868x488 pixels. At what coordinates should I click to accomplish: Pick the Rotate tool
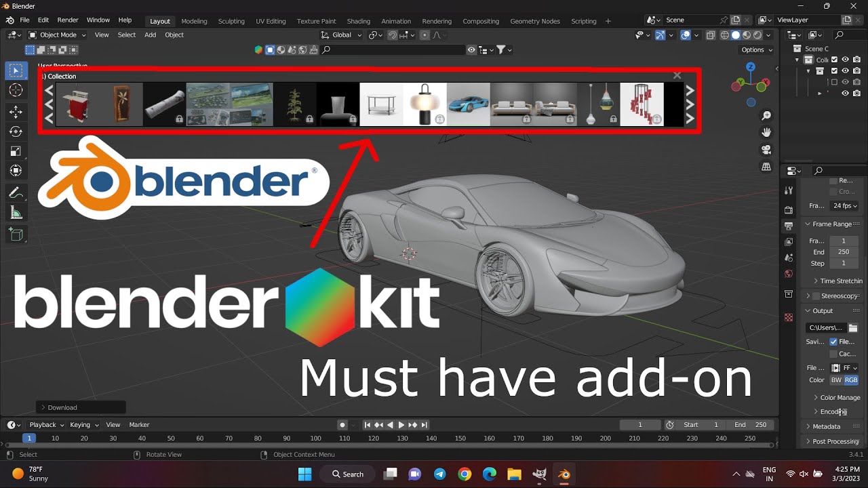[15, 131]
